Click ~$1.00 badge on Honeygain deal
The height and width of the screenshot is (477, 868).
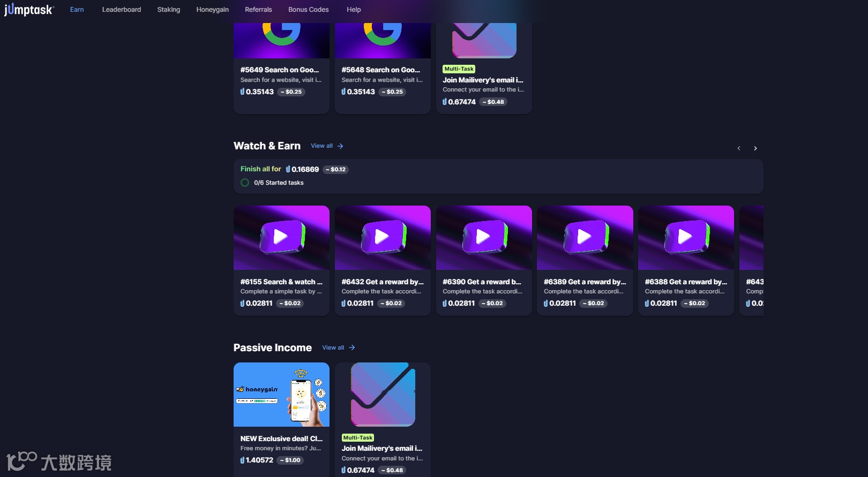tap(291, 460)
